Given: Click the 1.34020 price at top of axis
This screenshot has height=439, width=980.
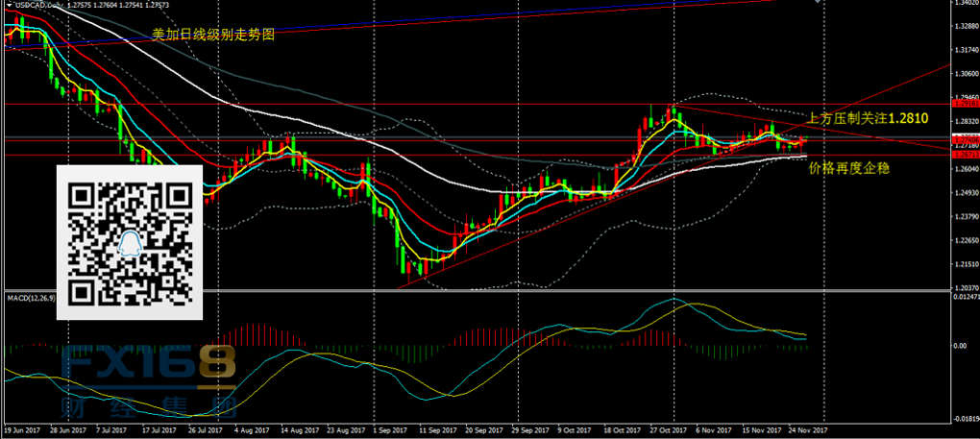Looking at the screenshot, I should (964, 4).
